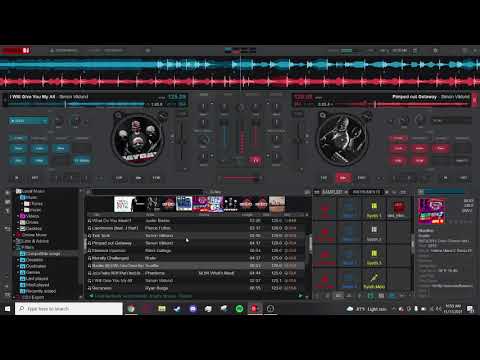
Task: Select the Duplicates filter
Action: (33, 266)
